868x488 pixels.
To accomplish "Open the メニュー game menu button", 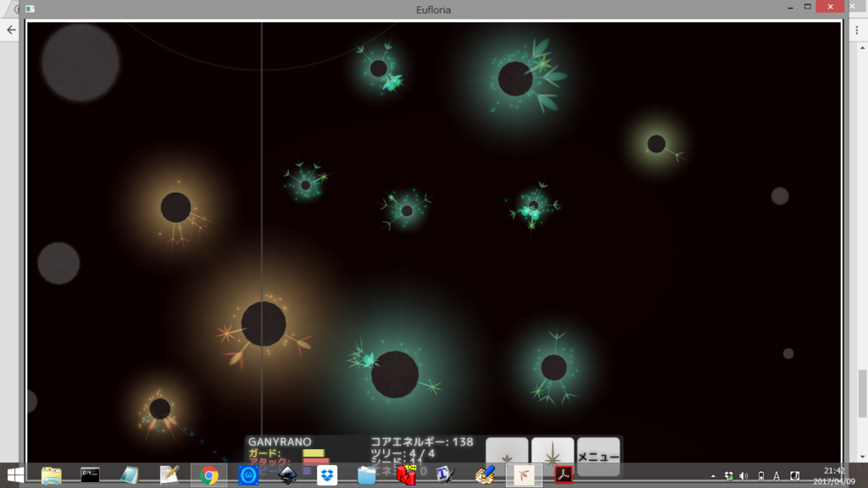I will click(x=598, y=456).
